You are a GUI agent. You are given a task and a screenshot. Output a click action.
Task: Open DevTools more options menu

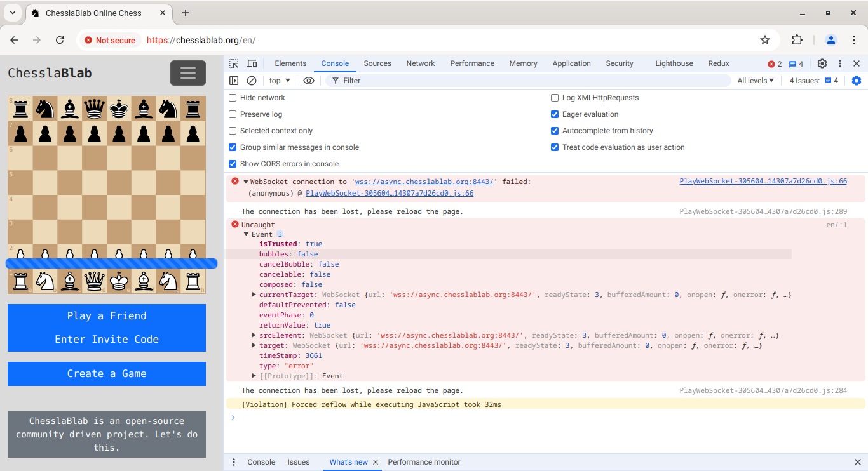tap(840, 63)
